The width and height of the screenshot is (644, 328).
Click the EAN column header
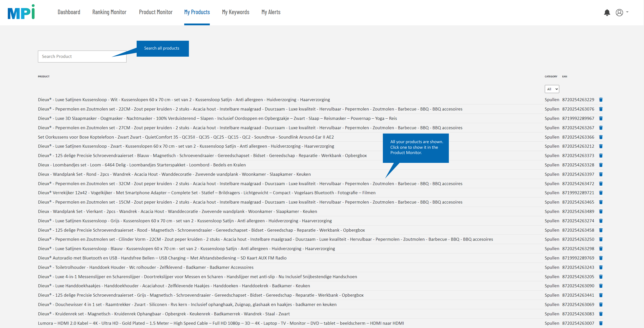tap(565, 76)
